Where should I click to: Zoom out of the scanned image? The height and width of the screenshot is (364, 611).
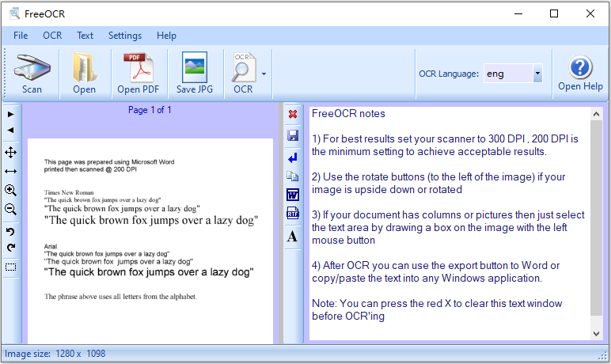[11, 209]
